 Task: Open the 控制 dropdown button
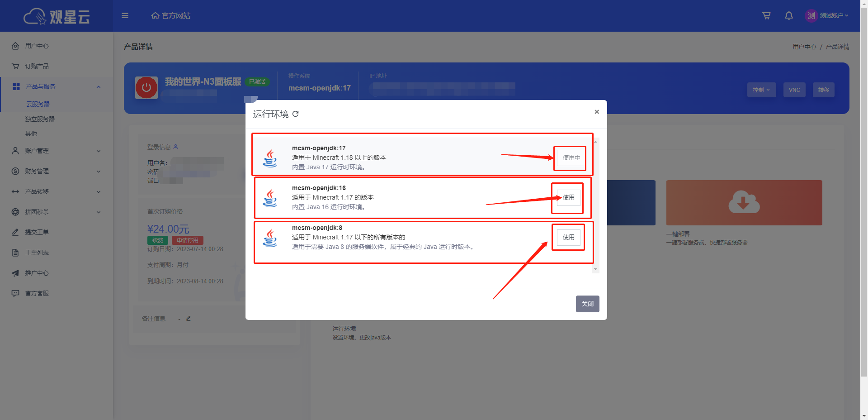(x=761, y=90)
